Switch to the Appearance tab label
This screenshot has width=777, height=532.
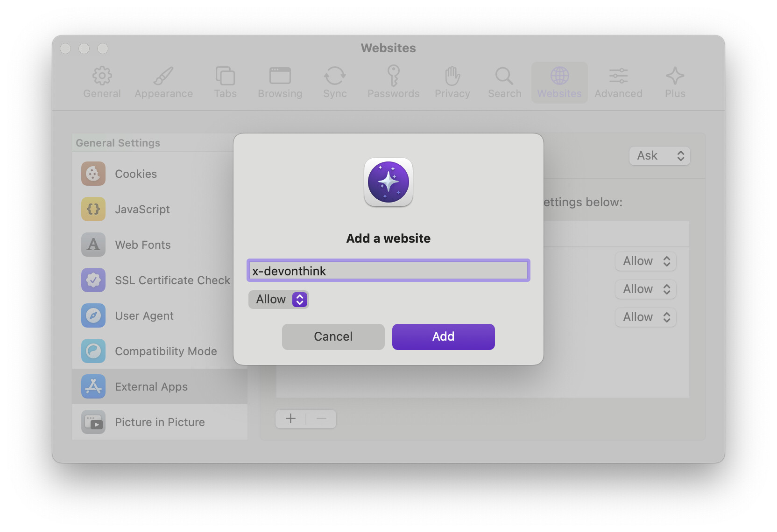click(x=163, y=94)
